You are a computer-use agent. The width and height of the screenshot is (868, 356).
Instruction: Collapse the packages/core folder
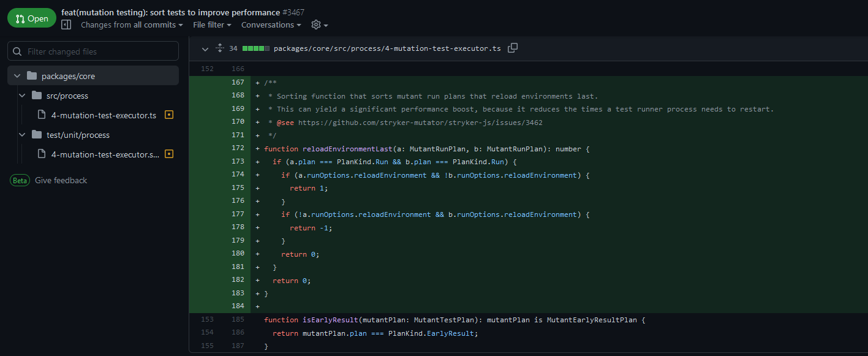click(x=17, y=76)
